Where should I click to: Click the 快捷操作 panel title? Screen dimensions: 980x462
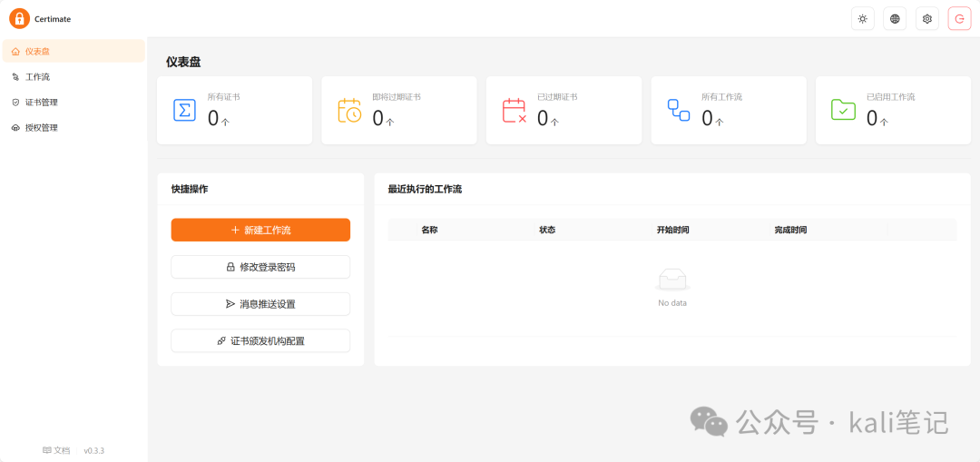tap(190, 190)
